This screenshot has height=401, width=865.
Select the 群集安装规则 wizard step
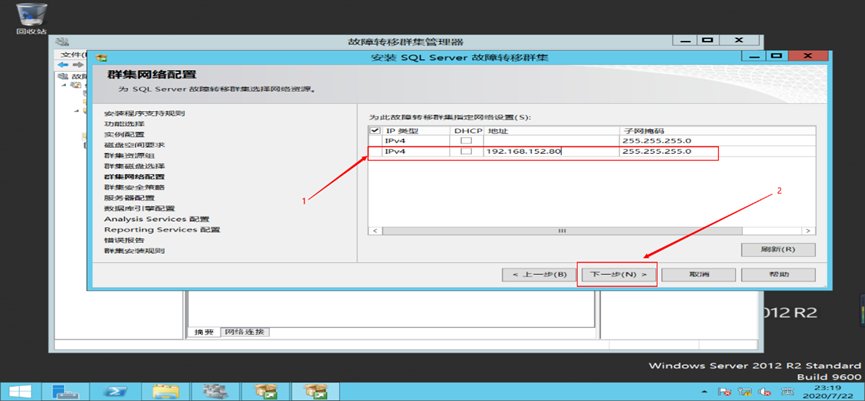(135, 251)
